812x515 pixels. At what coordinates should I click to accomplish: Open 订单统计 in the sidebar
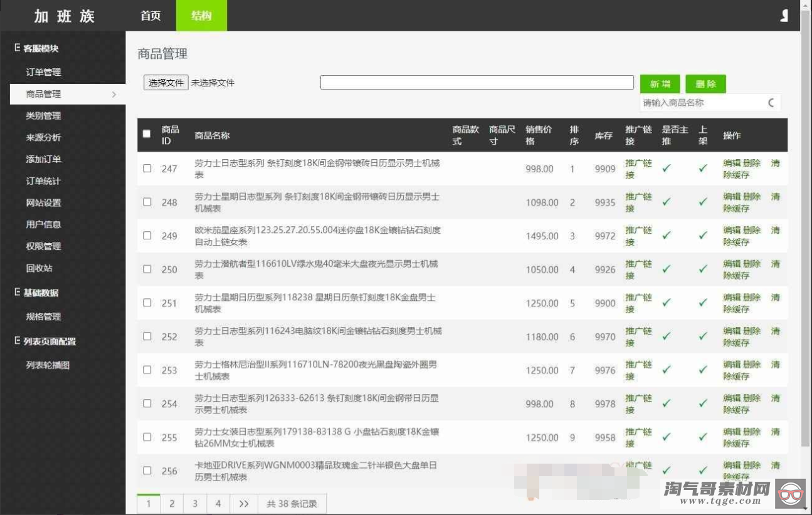click(43, 181)
